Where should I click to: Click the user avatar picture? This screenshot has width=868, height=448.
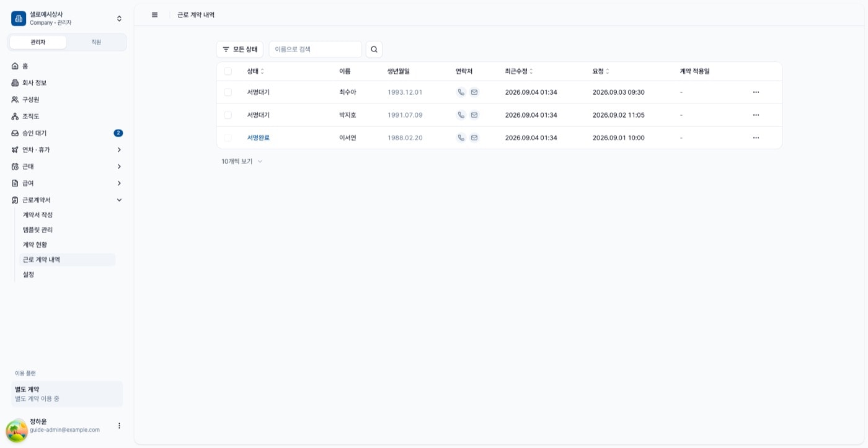(17, 431)
